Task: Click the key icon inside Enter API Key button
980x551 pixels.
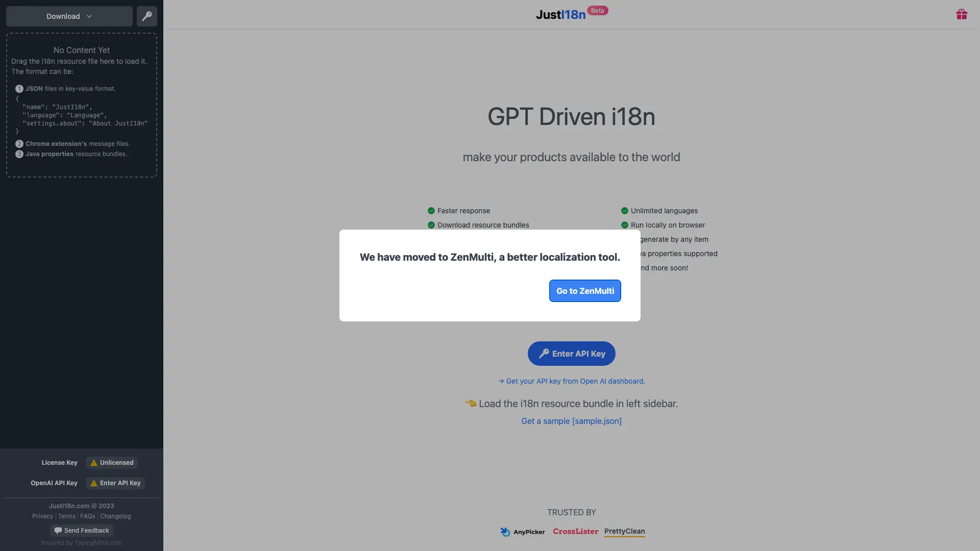Action: [544, 354]
